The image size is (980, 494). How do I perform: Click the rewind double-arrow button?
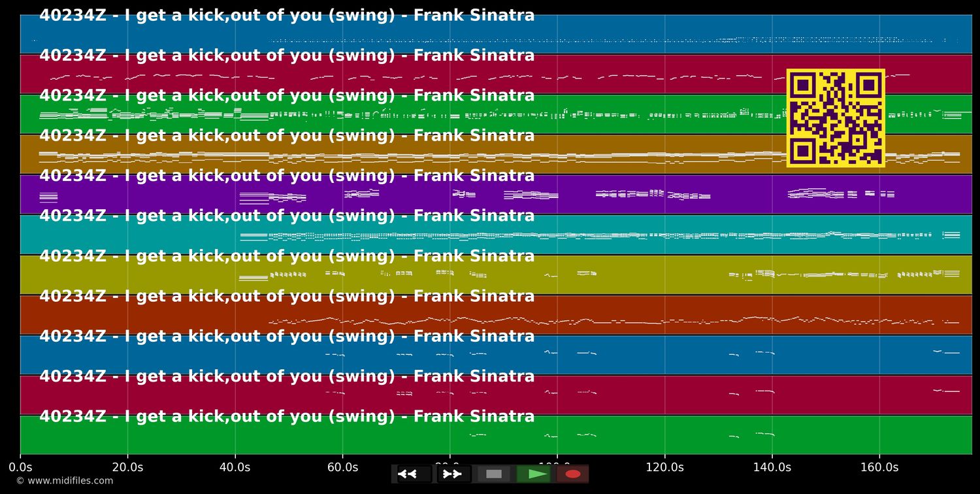point(414,474)
